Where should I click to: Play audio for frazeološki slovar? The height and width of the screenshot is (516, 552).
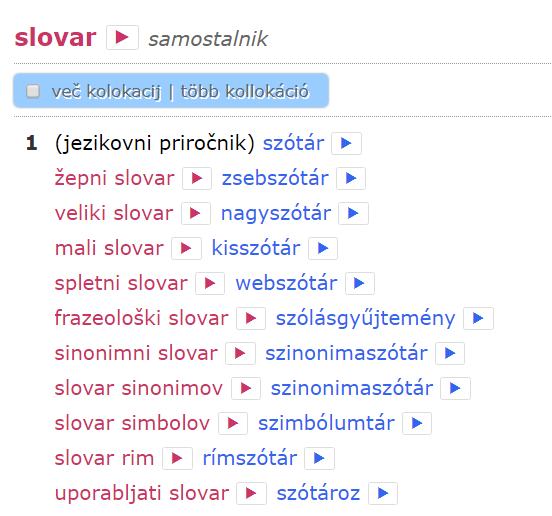click(x=251, y=318)
